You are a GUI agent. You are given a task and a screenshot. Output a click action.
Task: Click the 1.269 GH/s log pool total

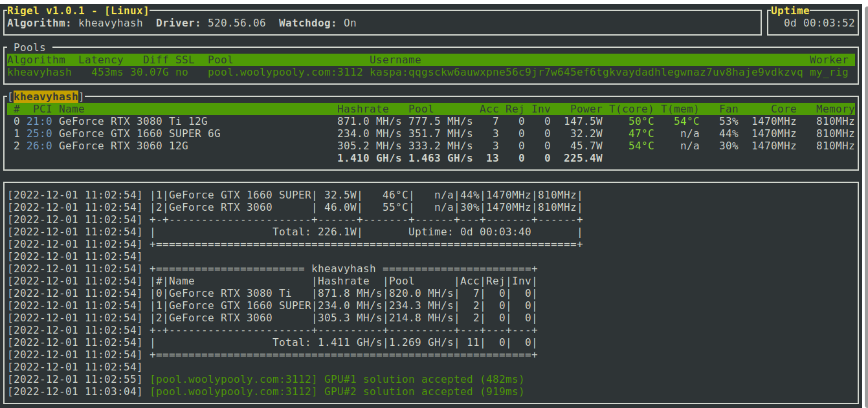coord(421,342)
